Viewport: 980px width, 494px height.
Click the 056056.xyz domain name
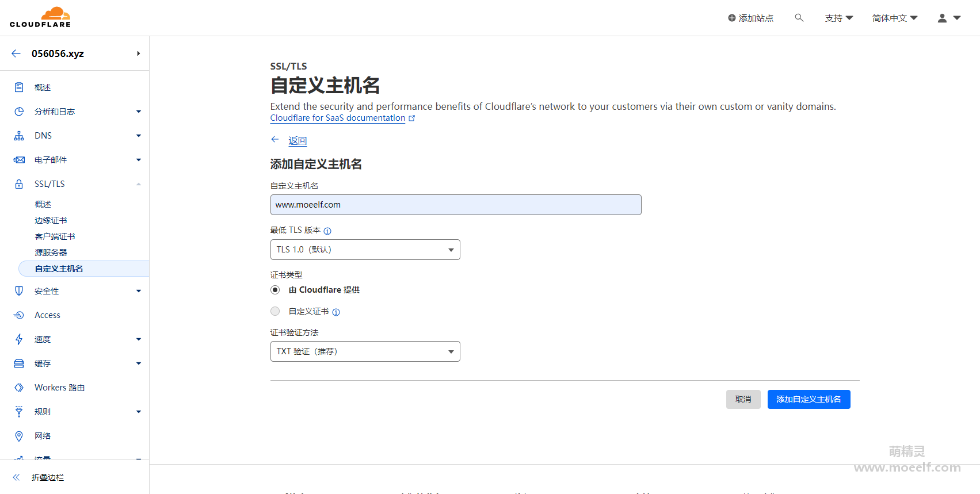coord(58,53)
